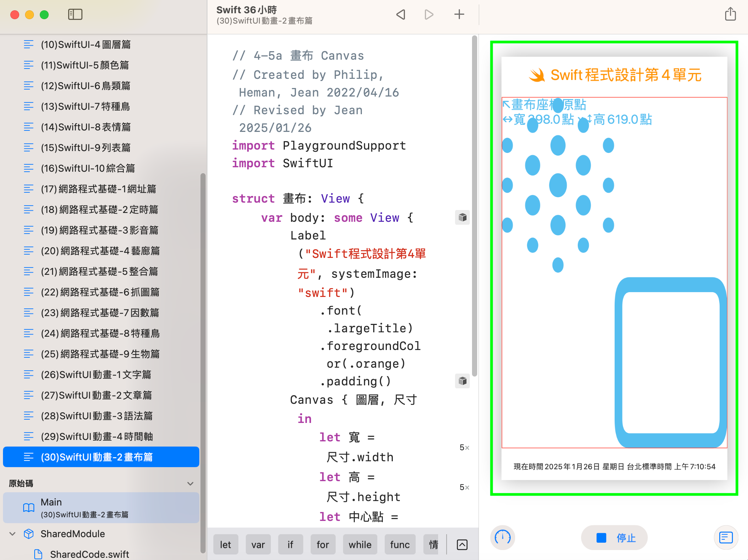Image resolution: width=748 pixels, height=560 pixels.
Task: Open the share icon
Action: coord(730,15)
